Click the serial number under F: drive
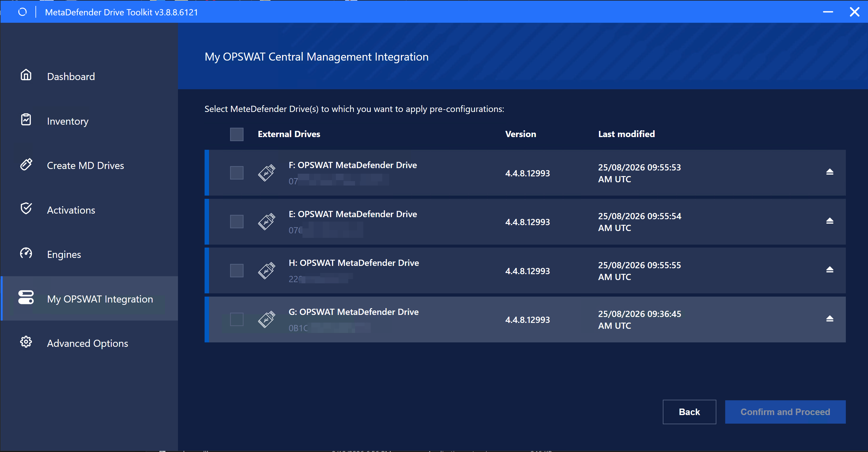Image resolution: width=868 pixels, height=452 pixels. pos(339,180)
